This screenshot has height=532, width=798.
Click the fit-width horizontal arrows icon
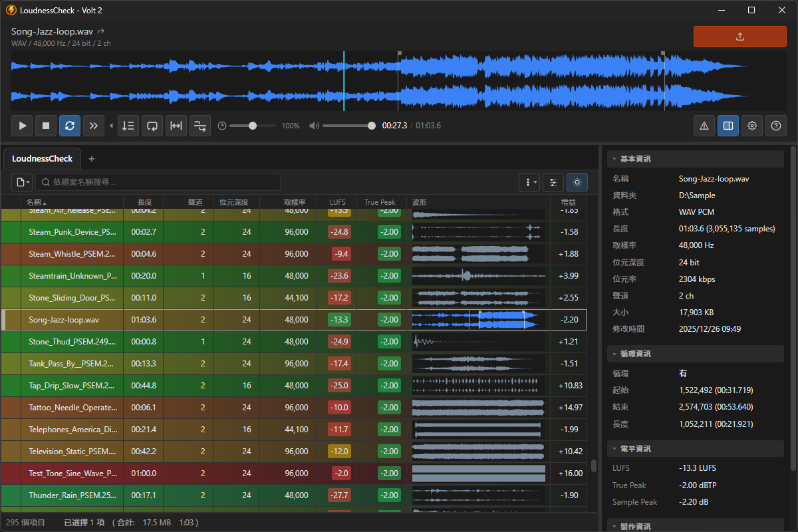pos(176,125)
